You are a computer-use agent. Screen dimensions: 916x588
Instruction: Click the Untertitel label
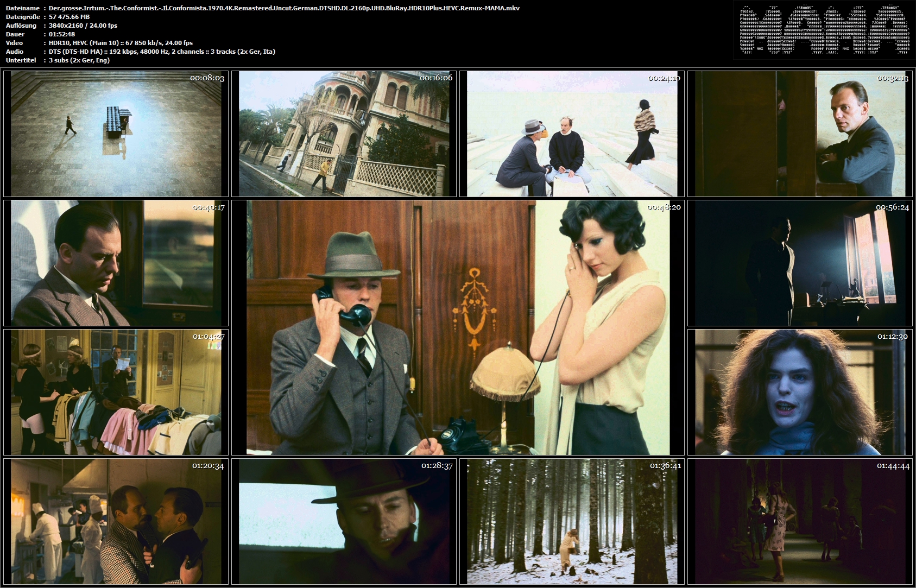click(21, 60)
